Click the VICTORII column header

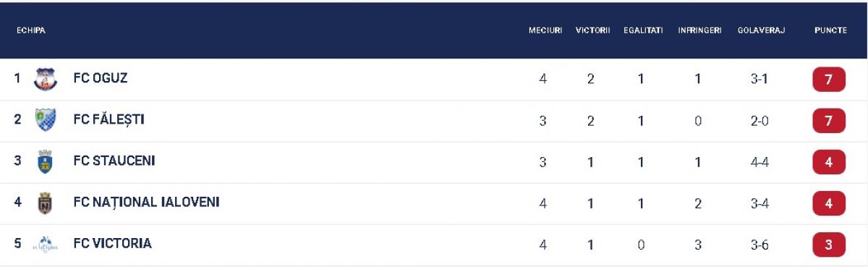click(x=593, y=30)
